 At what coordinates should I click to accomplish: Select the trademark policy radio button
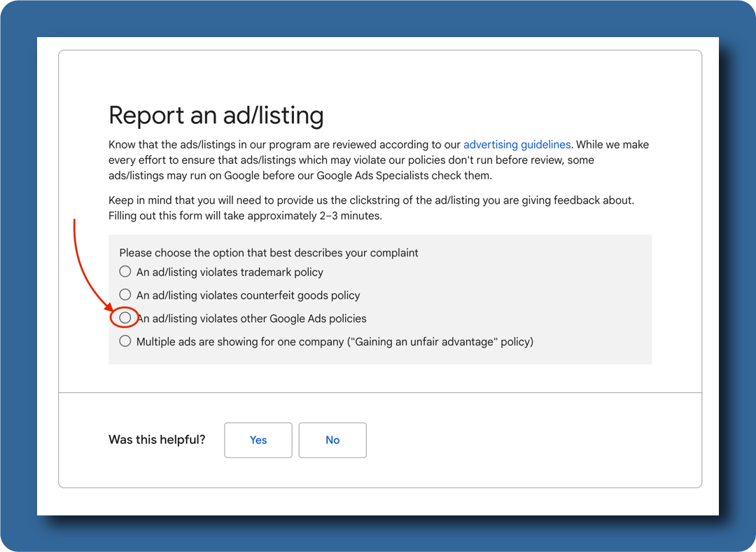coord(125,272)
